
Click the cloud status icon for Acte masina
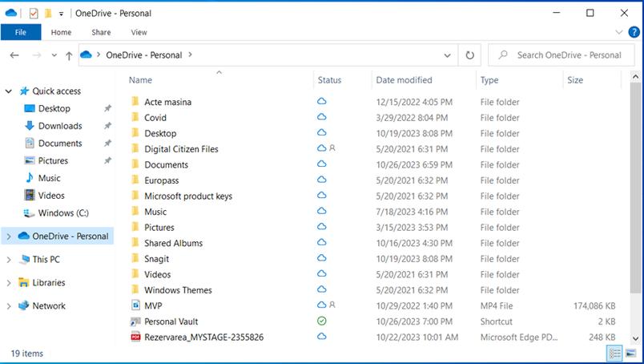tap(321, 101)
